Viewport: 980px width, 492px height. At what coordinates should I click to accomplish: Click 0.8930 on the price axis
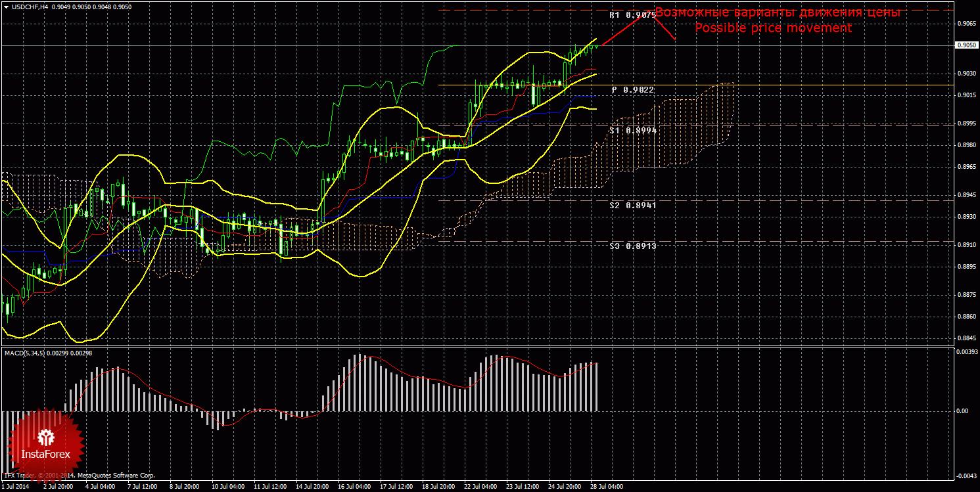tap(966, 217)
